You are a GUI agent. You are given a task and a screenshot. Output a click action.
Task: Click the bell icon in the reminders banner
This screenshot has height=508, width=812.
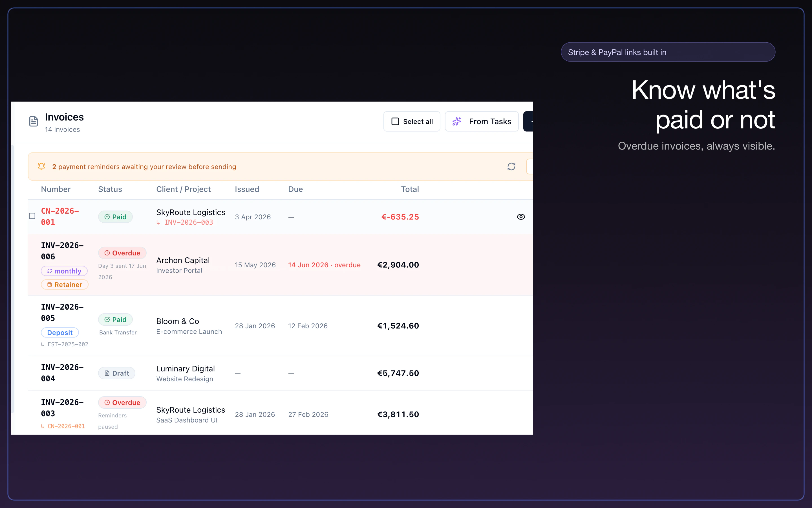pos(41,167)
